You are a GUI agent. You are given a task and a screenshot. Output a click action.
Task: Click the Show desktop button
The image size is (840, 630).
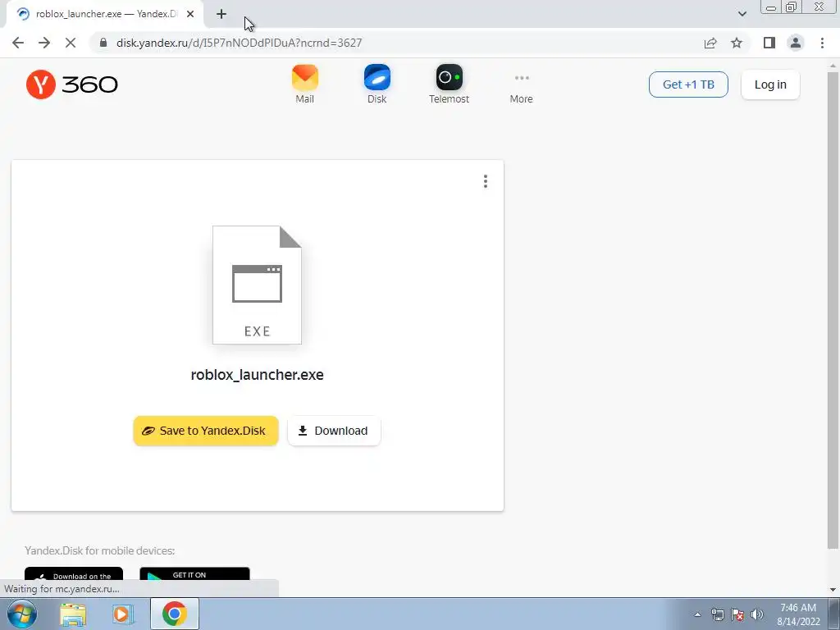tap(834, 614)
